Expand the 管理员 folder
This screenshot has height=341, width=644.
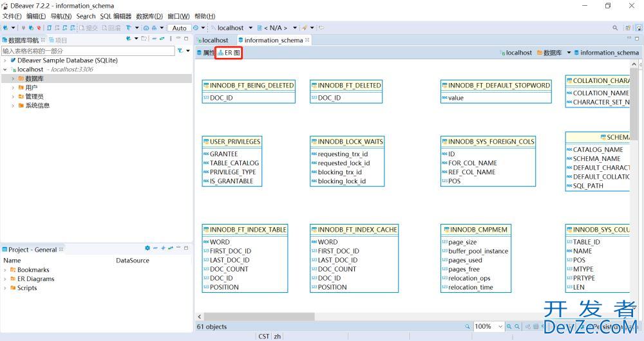pyautogui.click(x=13, y=97)
